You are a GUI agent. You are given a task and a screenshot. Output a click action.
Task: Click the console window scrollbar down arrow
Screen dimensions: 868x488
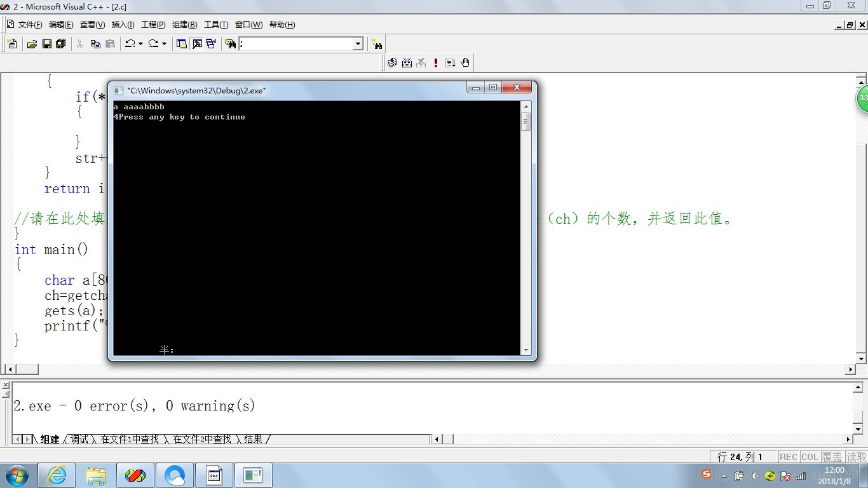(526, 350)
